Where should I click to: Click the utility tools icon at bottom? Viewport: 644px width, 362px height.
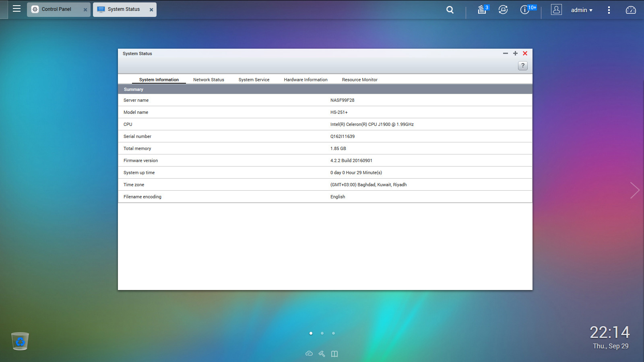(322, 354)
